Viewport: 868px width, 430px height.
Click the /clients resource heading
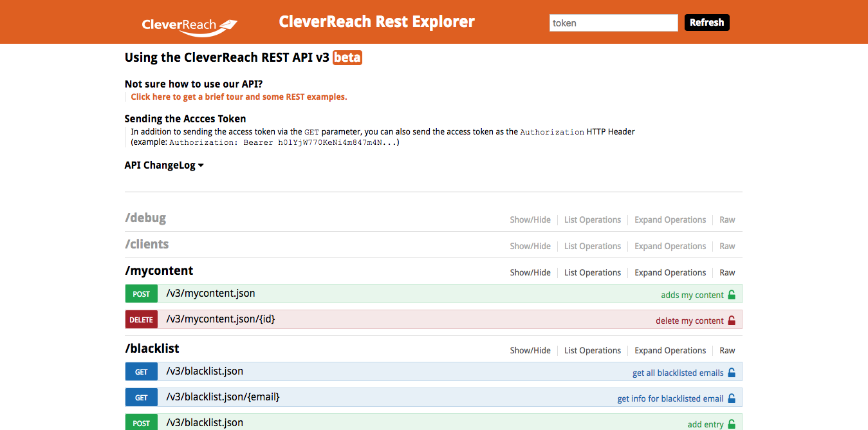click(x=147, y=244)
